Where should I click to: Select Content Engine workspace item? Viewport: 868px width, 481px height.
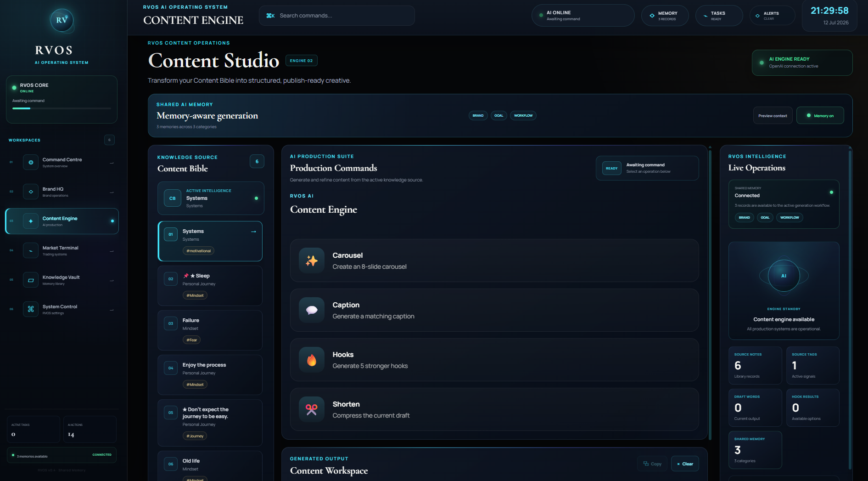pos(62,221)
